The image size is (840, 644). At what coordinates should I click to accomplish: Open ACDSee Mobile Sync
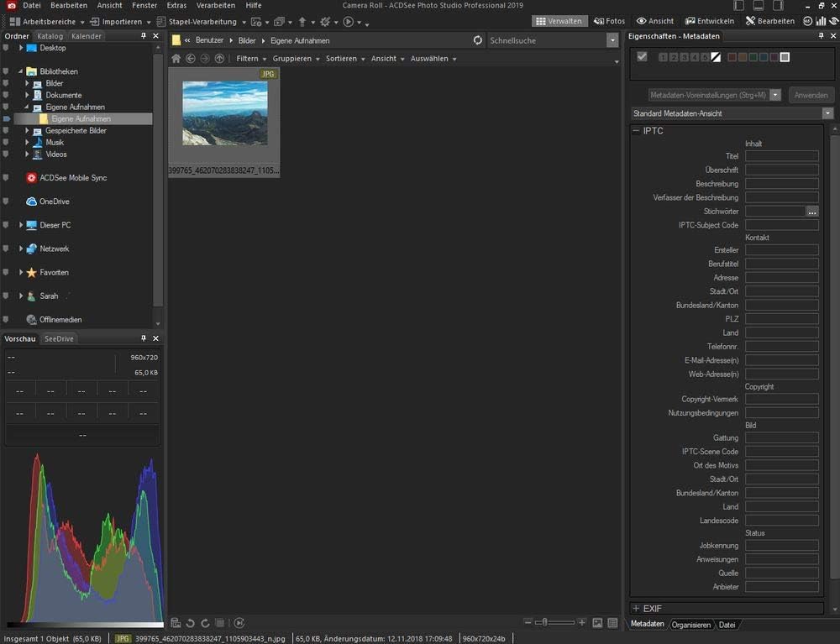(72, 178)
